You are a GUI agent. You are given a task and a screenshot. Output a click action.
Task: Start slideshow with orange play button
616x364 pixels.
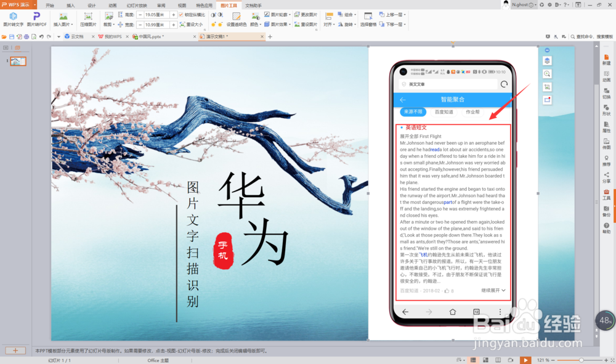[x=525, y=360]
